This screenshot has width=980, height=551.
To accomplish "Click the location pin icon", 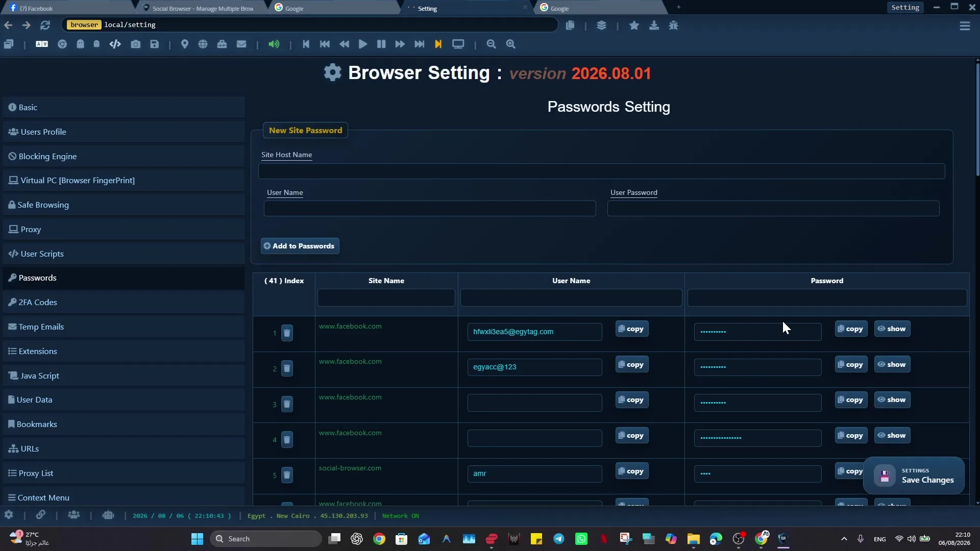I will coord(185,44).
